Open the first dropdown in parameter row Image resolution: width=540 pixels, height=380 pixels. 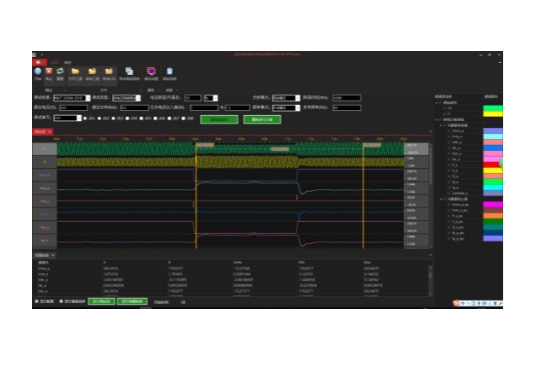[72, 98]
